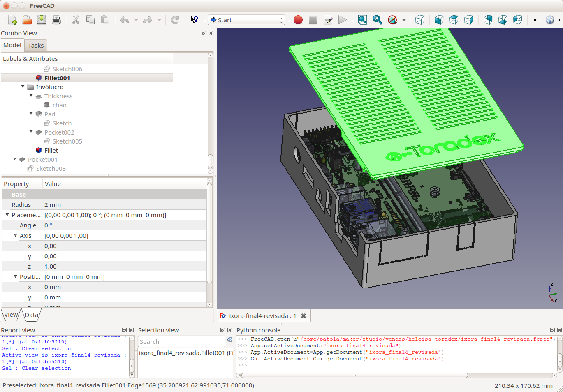The image size is (563, 392).
Task: Switch to the Data property tab
Action: coord(31,315)
